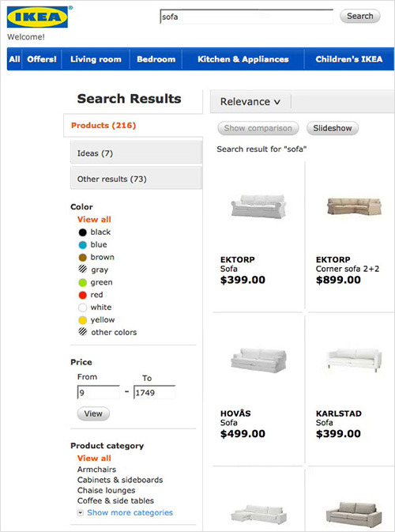This screenshot has height=532, width=395.
Task: Click the price From input field
Action: click(x=98, y=393)
